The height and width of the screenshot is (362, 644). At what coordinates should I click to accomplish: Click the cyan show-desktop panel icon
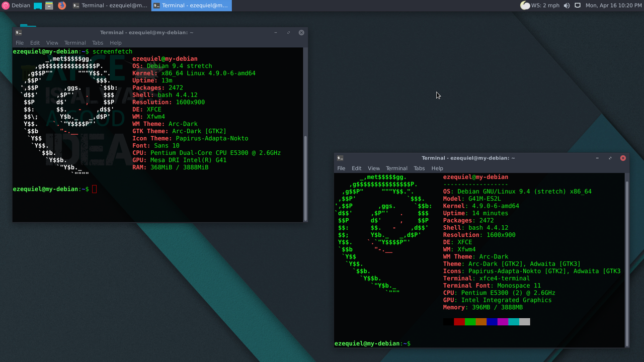pos(38,6)
